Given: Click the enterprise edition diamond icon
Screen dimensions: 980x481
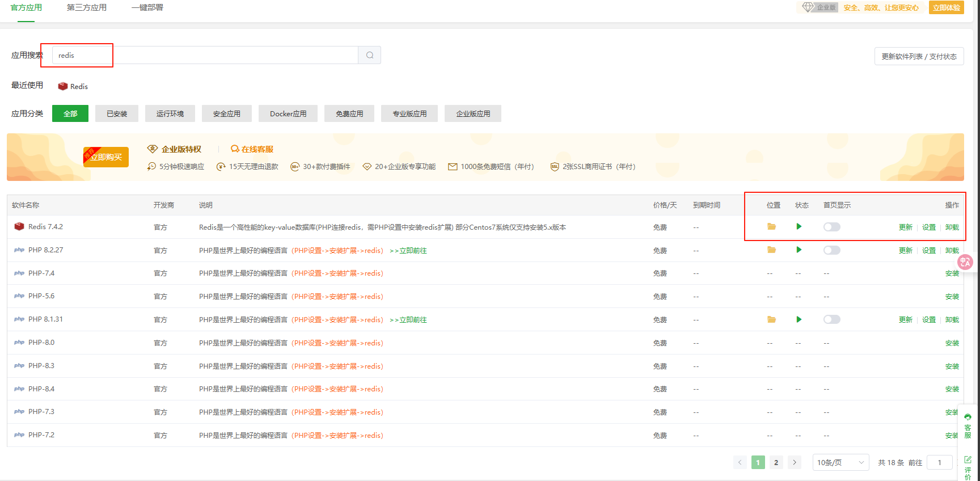Looking at the screenshot, I should tap(808, 7).
